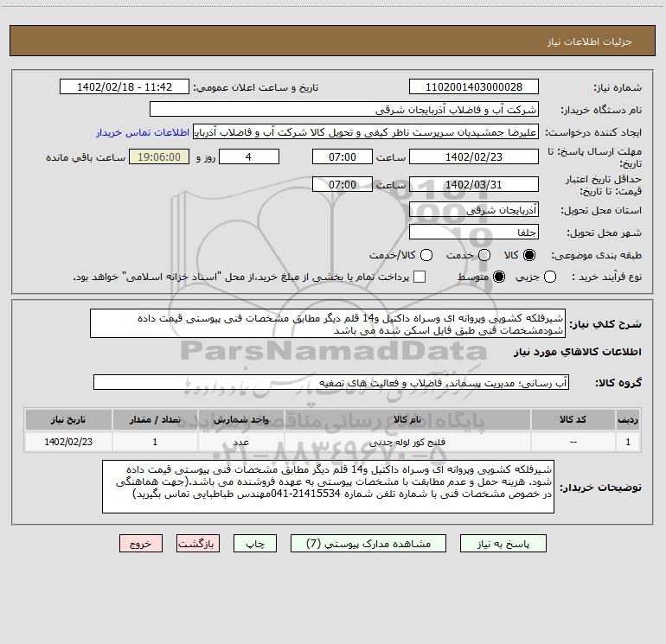This screenshot has height=644, width=666.
Task: Click the بازگشت back button
Action: pos(198,544)
